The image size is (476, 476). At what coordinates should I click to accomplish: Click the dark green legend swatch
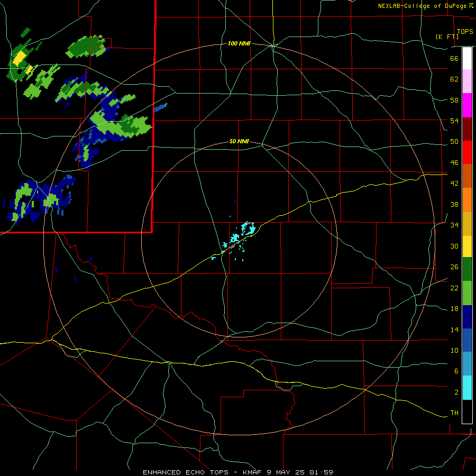click(467, 269)
